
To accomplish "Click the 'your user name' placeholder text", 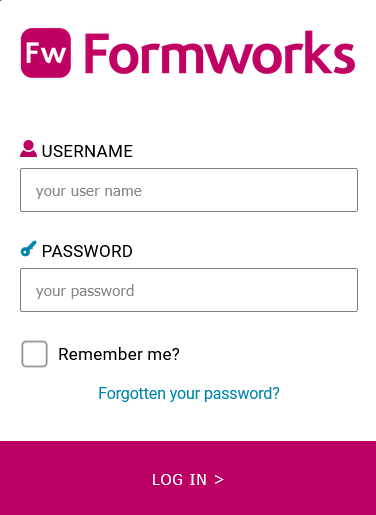I will pos(89,191).
